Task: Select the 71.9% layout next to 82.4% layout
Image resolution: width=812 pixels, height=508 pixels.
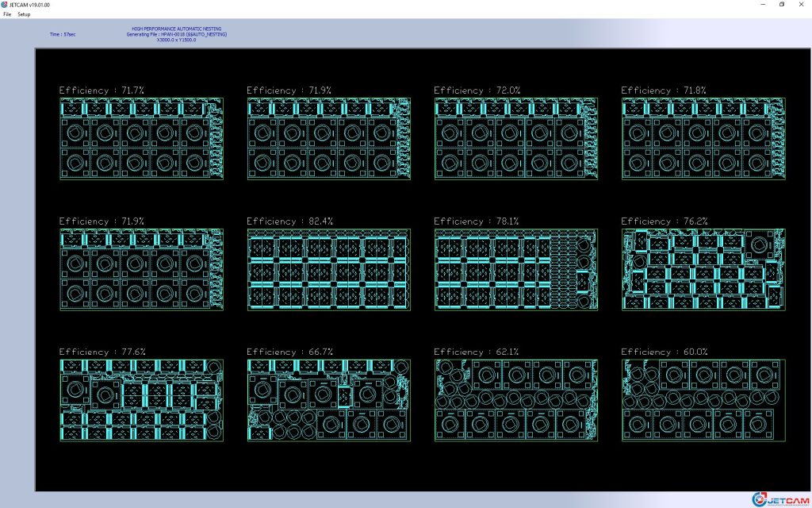Action: [141, 269]
